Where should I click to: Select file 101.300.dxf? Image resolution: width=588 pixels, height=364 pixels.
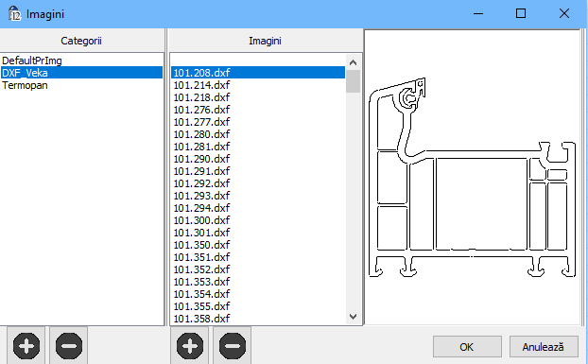pos(258,220)
